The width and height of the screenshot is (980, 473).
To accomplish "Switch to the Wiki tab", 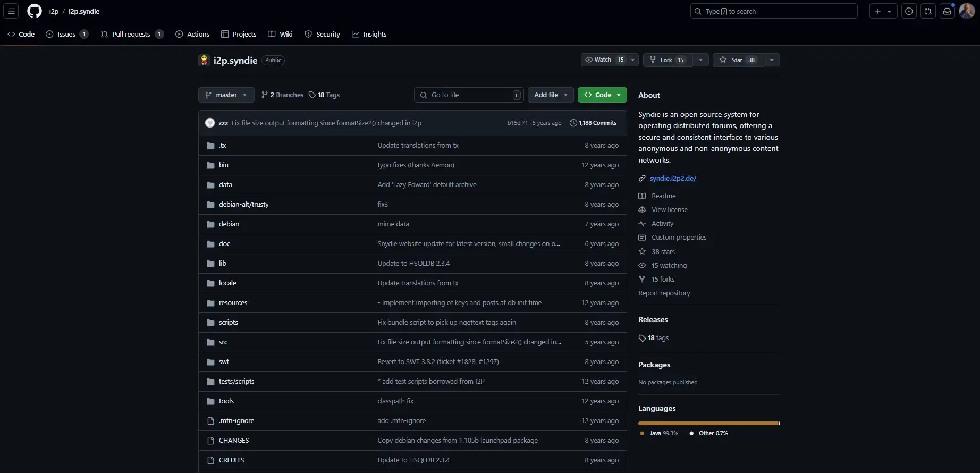I will click(x=280, y=34).
